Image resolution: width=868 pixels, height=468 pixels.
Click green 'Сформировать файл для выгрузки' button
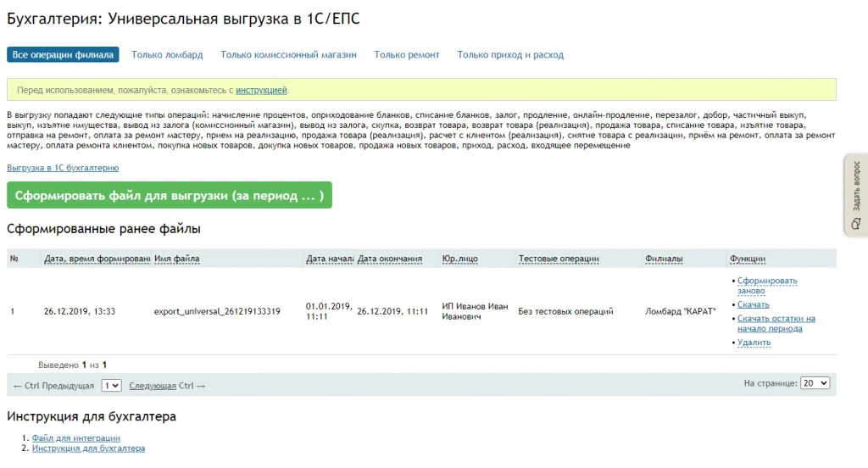(170, 195)
